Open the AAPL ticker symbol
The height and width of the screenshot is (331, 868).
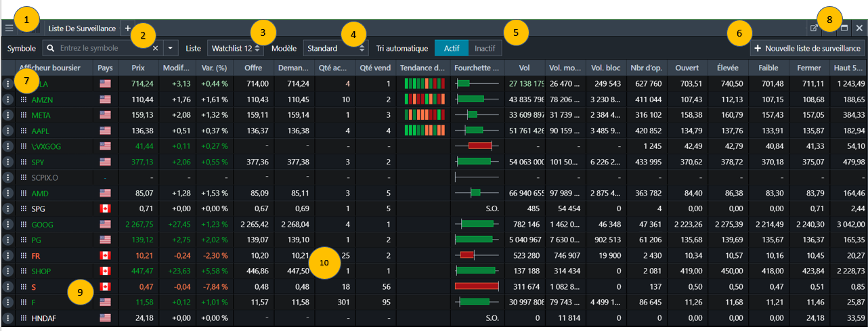(x=41, y=131)
